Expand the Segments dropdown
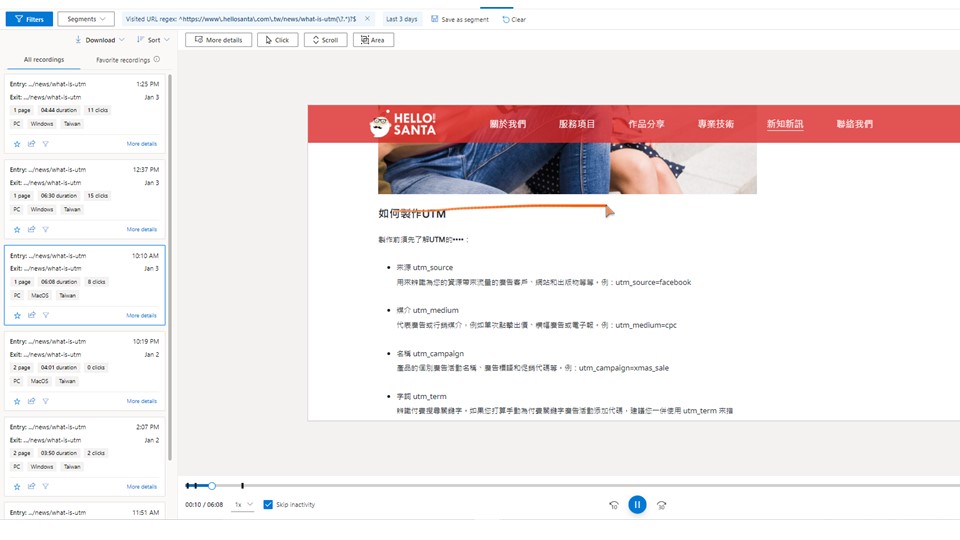The height and width of the screenshot is (540, 960). [x=86, y=19]
